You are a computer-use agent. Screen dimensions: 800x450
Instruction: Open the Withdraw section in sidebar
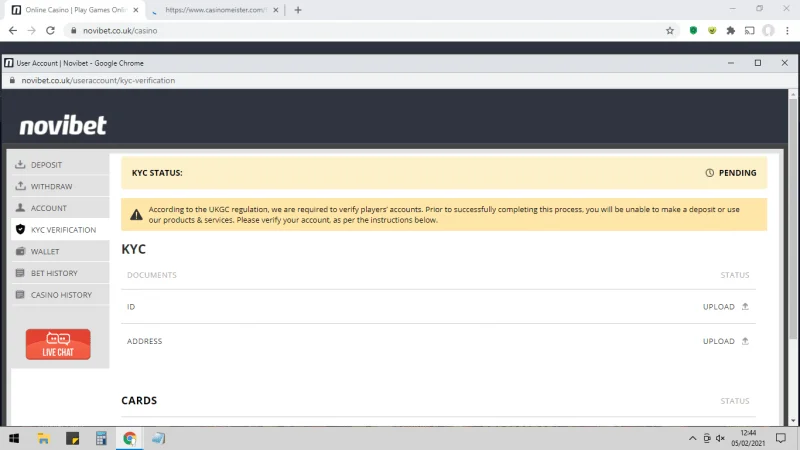point(60,186)
